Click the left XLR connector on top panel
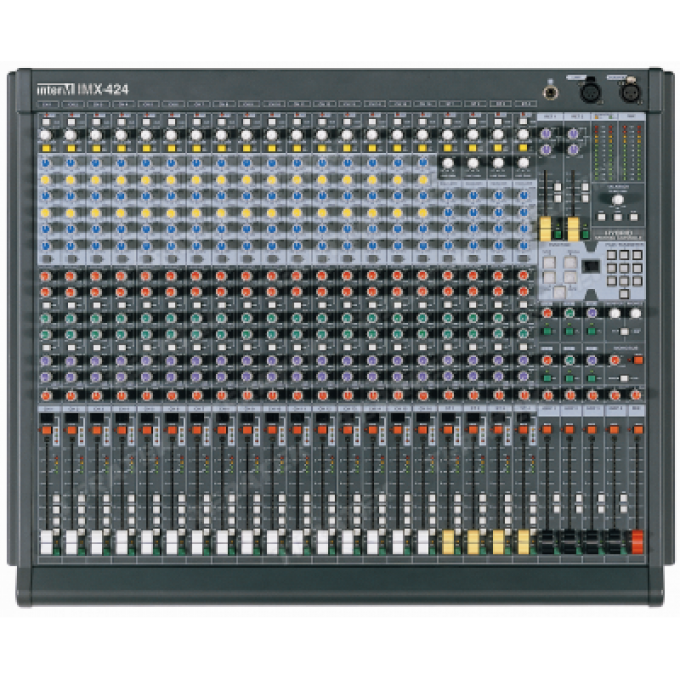This screenshot has height=680, width=680. click(x=590, y=92)
